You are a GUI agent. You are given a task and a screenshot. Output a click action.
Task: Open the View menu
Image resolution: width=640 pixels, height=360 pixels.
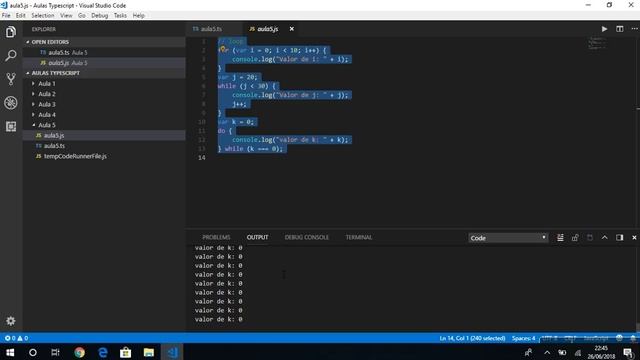66,16
